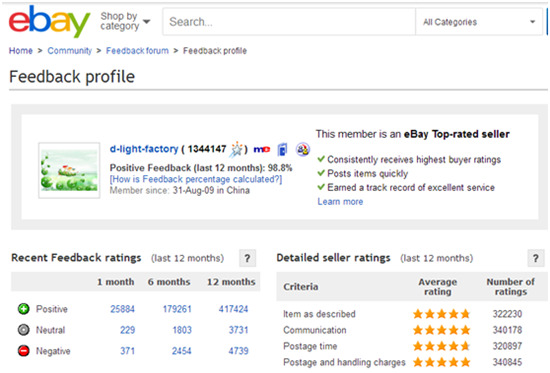Open 6 months neutral count 1803
Image resolution: width=550 pixels, height=373 pixels.
click(182, 330)
